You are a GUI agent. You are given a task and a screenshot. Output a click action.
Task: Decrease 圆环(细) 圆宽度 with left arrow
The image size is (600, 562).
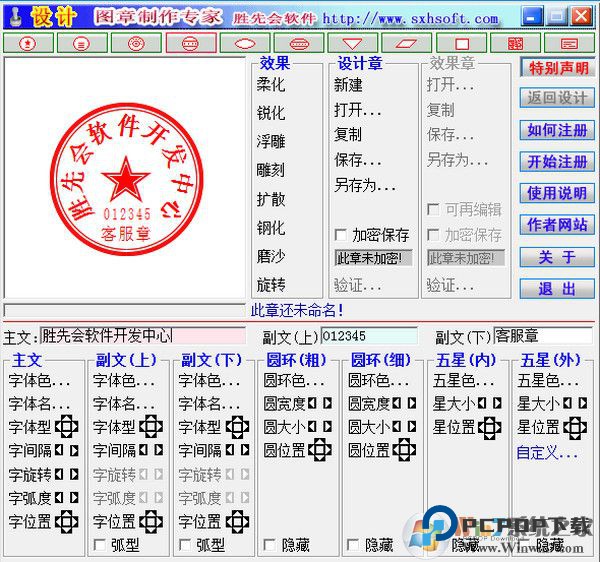tap(396, 403)
